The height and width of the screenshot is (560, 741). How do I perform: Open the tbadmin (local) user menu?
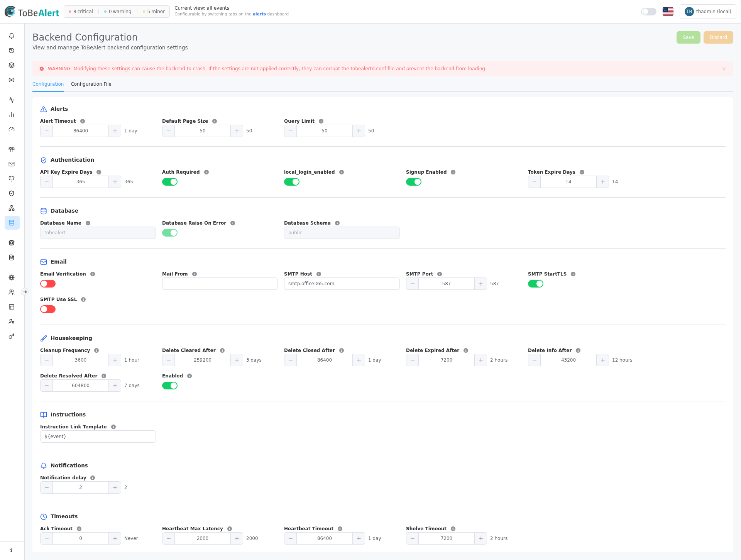pyautogui.click(x=708, y=12)
